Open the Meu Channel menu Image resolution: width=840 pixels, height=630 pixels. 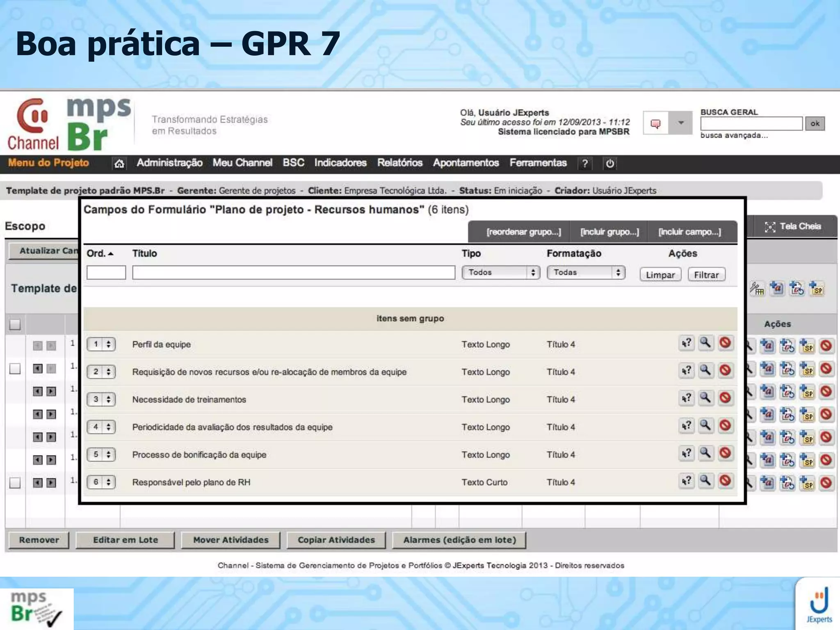242,163
